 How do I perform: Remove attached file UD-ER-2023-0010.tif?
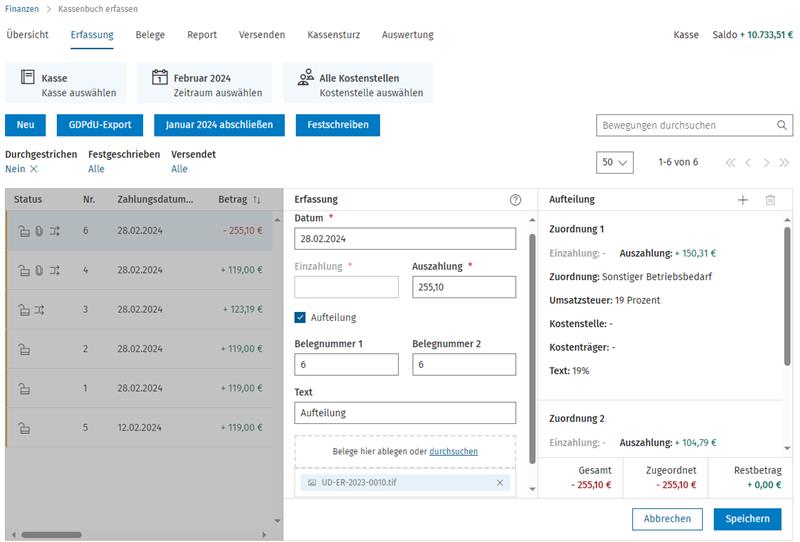(500, 483)
